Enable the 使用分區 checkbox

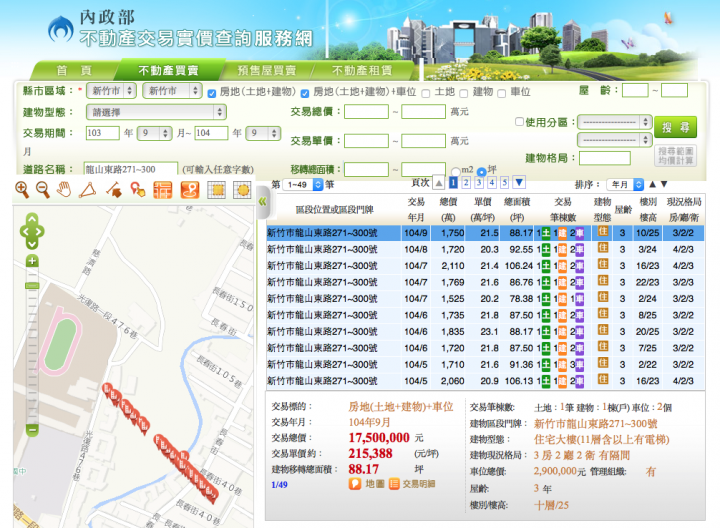pyautogui.click(x=519, y=122)
